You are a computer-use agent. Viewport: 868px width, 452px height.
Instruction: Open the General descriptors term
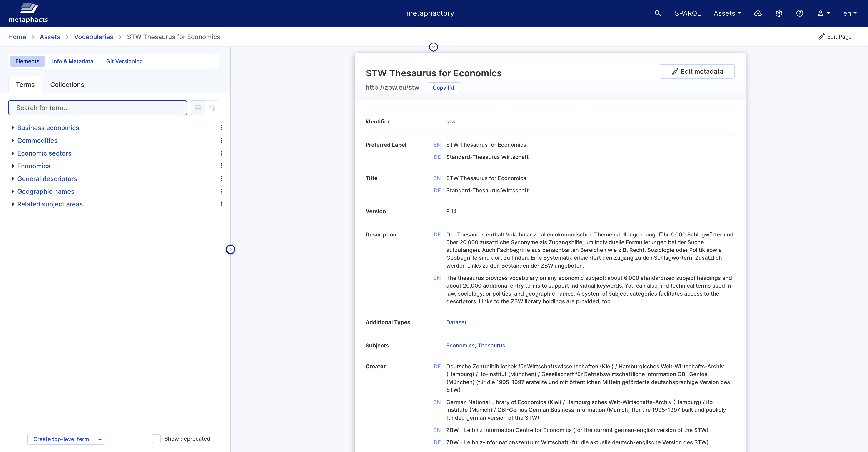pyautogui.click(x=47, y=179)
